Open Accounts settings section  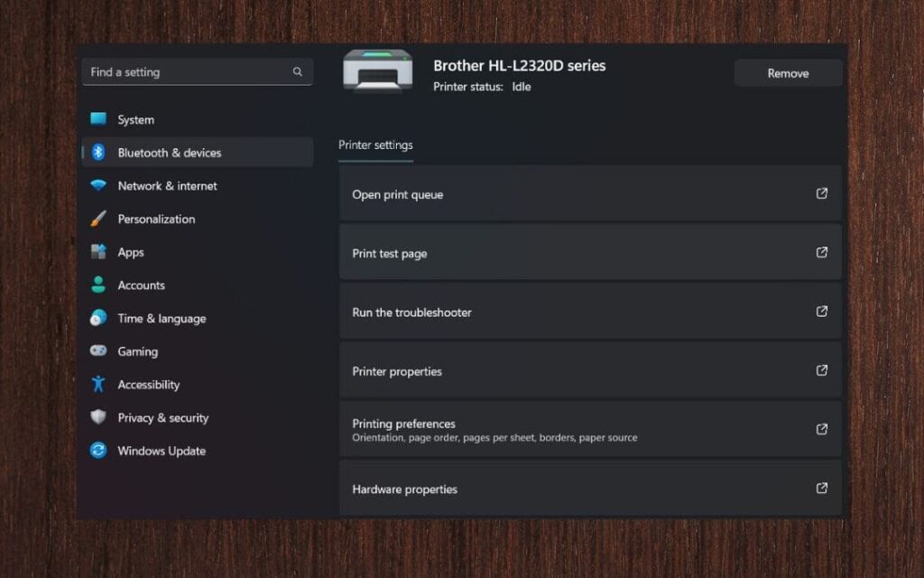pos(141,285)
